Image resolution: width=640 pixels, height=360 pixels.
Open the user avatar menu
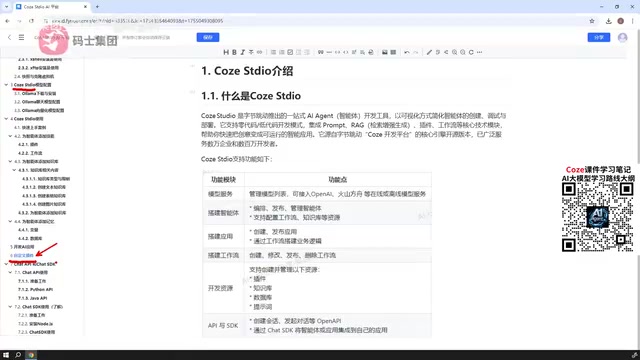[x=622, y=37]
